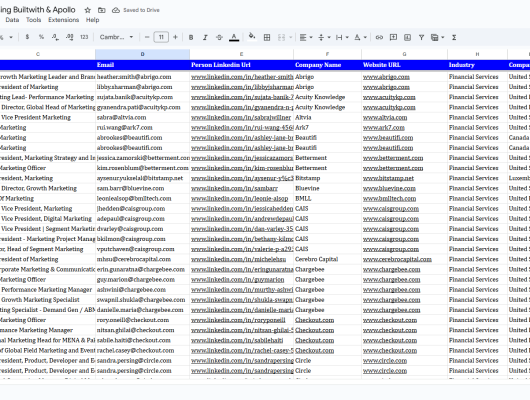Select the mhsu@cerebrocapital.com email cell
Image resolution: width=530 pixels, height=400 pixels.
142,260
